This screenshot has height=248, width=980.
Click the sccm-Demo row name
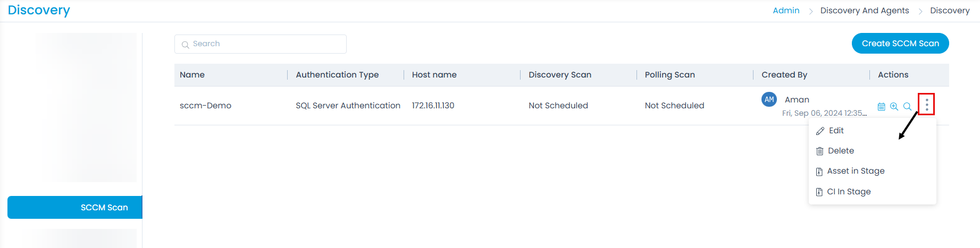[205, 106]
